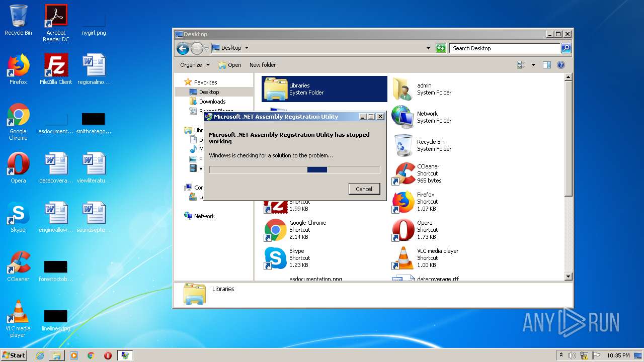Open Start menu
Viewport: 644px width, 362px height.
14,355
